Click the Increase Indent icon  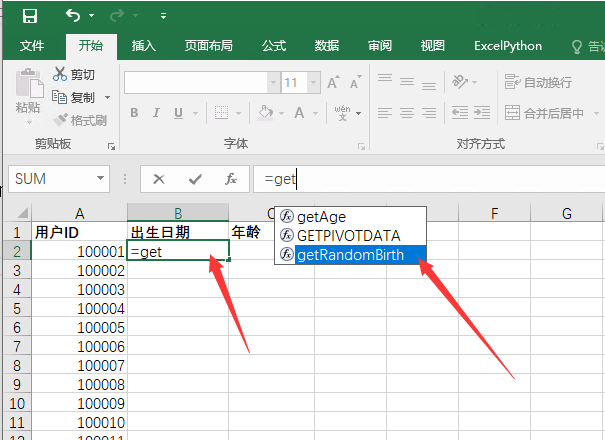pyautogui.click(x=482, y=113)
